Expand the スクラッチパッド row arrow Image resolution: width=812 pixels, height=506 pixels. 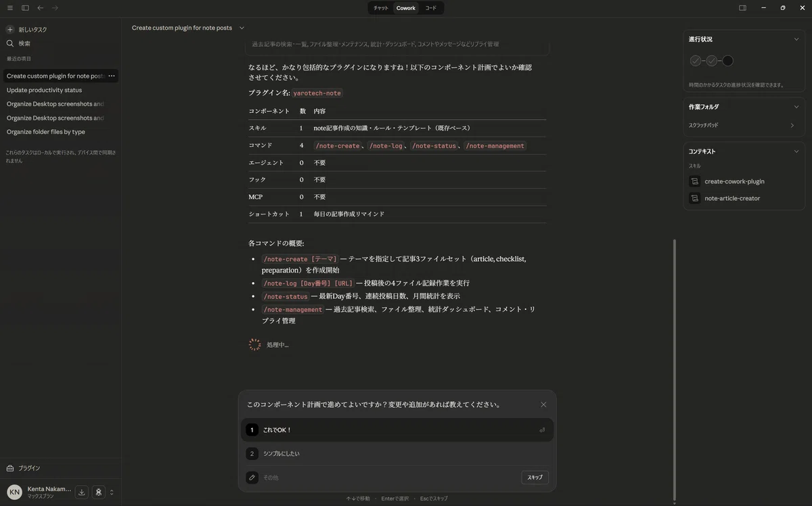click(792, 125)
